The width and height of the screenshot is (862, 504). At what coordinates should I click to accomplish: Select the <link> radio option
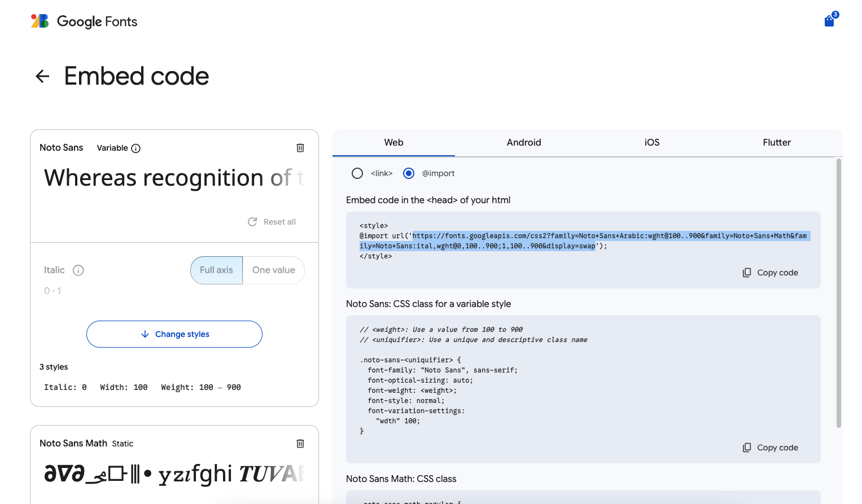[357, 173]
